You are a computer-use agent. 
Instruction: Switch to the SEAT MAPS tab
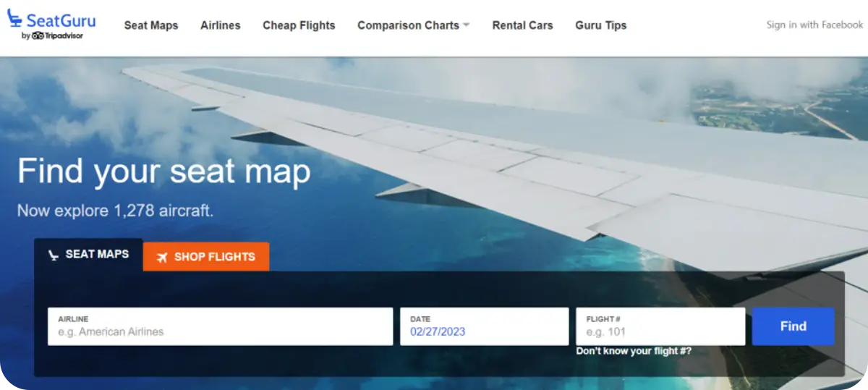(x=88, y=255)
